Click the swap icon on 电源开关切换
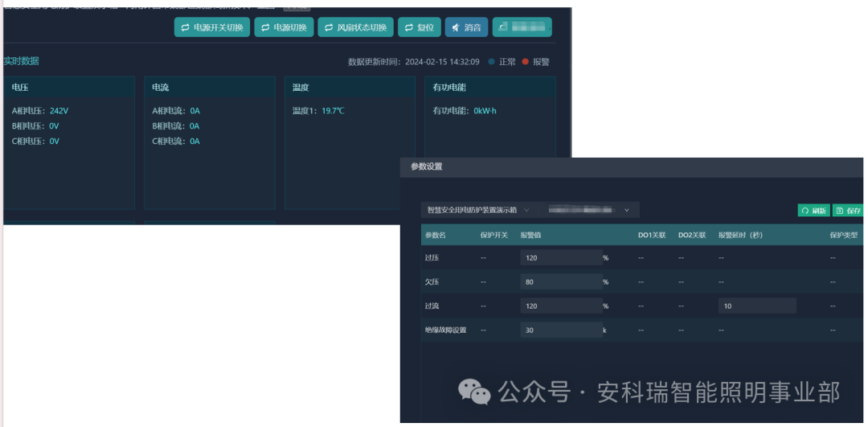 tap(186, 27)
